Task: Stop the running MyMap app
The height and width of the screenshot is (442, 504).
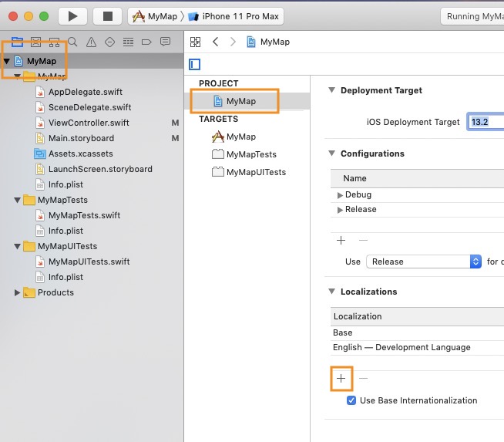Action: pos(107,16)
